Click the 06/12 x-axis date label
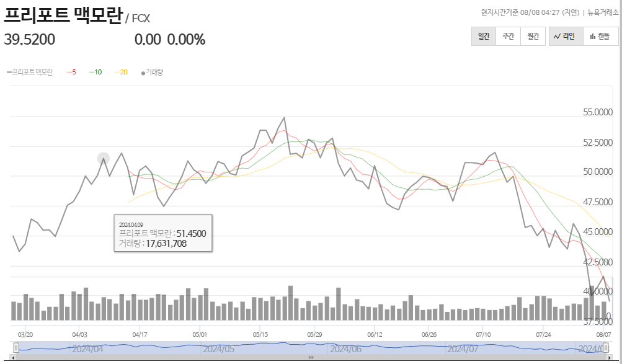 [375, 335]
